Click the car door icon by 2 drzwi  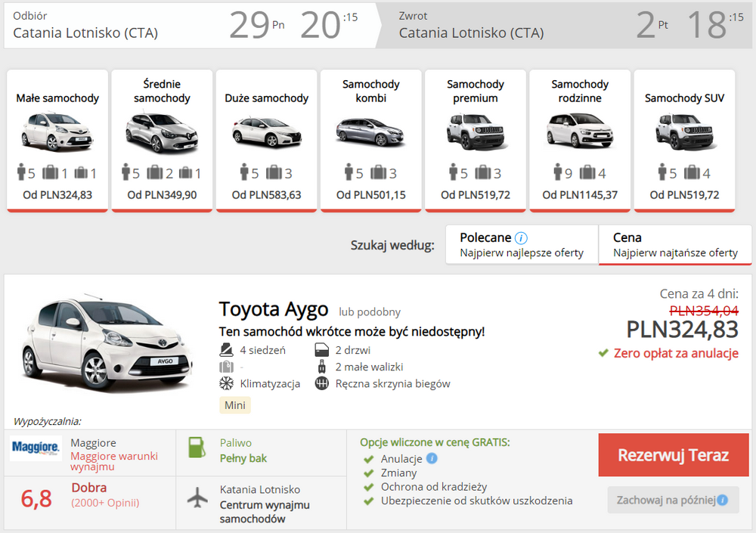[321, 350]
